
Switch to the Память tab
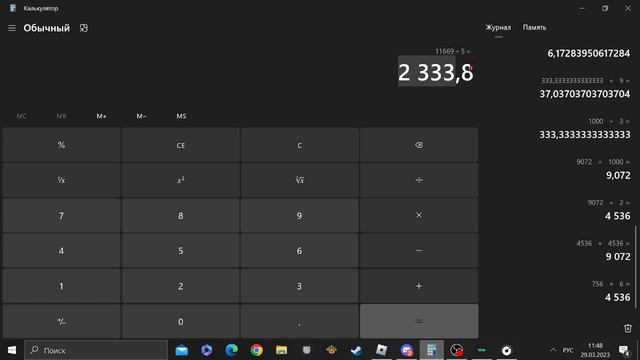(534, 28)
